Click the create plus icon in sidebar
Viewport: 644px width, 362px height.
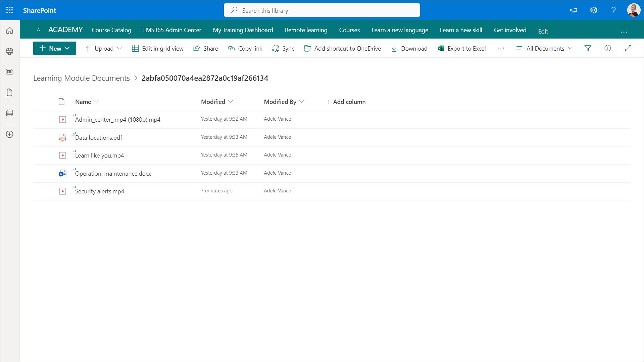pos(10,134)
